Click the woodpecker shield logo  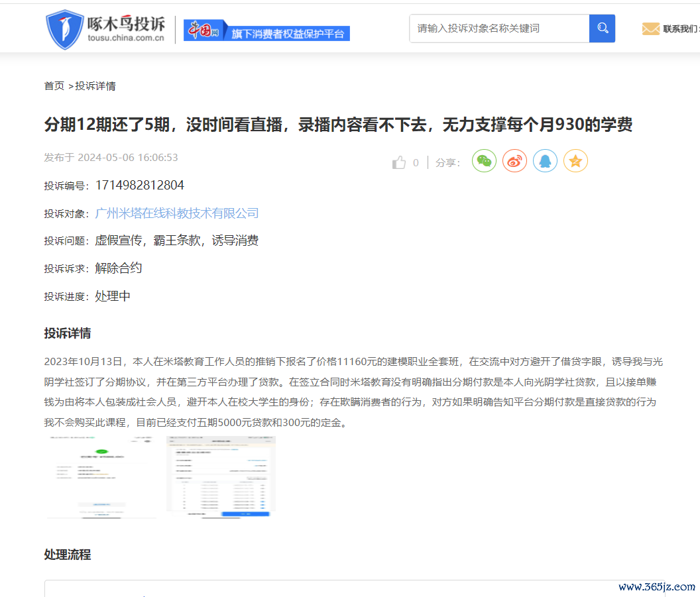[x=64, y=29]
